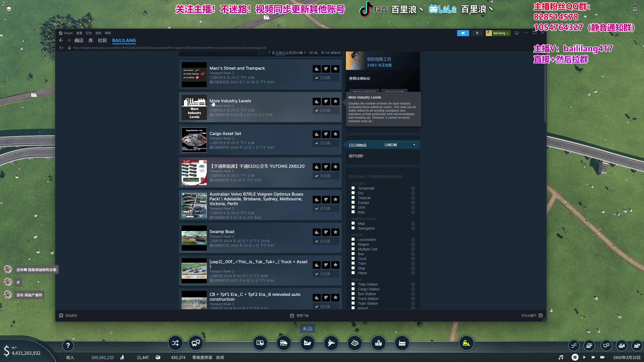
Task: Open the industry factory menu
Action: [x=402, y=343]
